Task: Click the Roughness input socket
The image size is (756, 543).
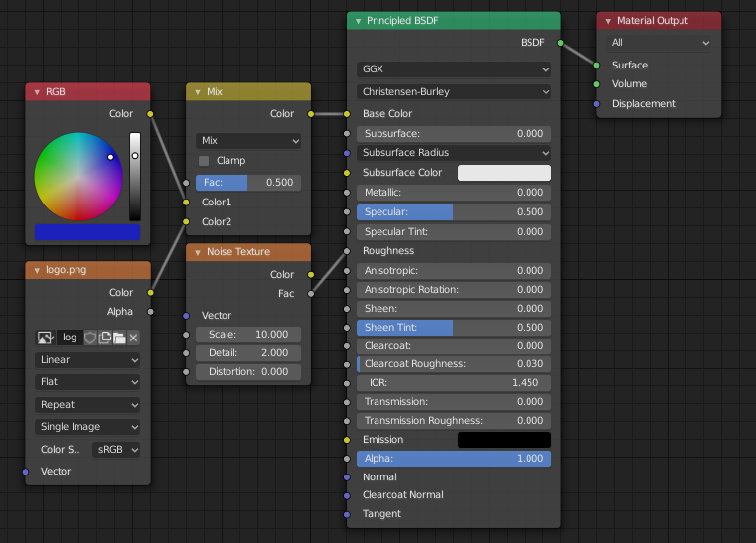Action: coord(347,251)
